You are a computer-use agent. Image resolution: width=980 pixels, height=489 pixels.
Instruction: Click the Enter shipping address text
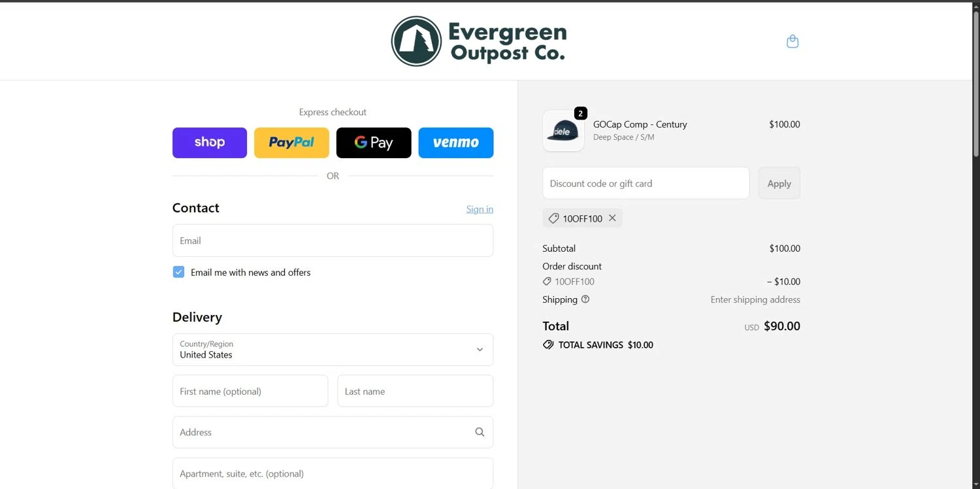pyautogui.click(x=755, y=299)
